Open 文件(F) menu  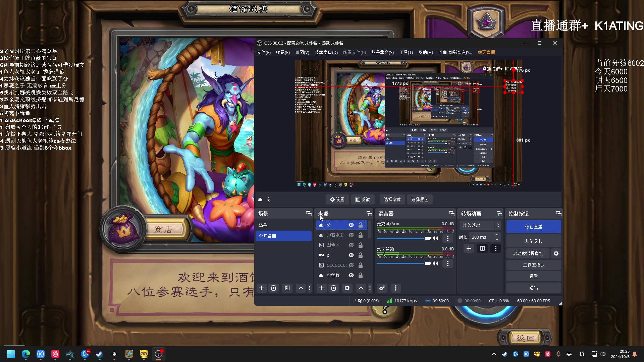point(264,52)
